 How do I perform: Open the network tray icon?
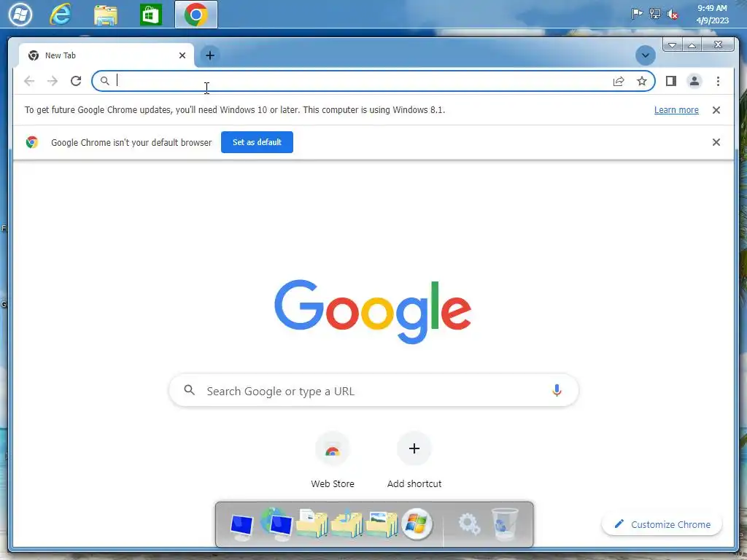[x=655, y=14]
